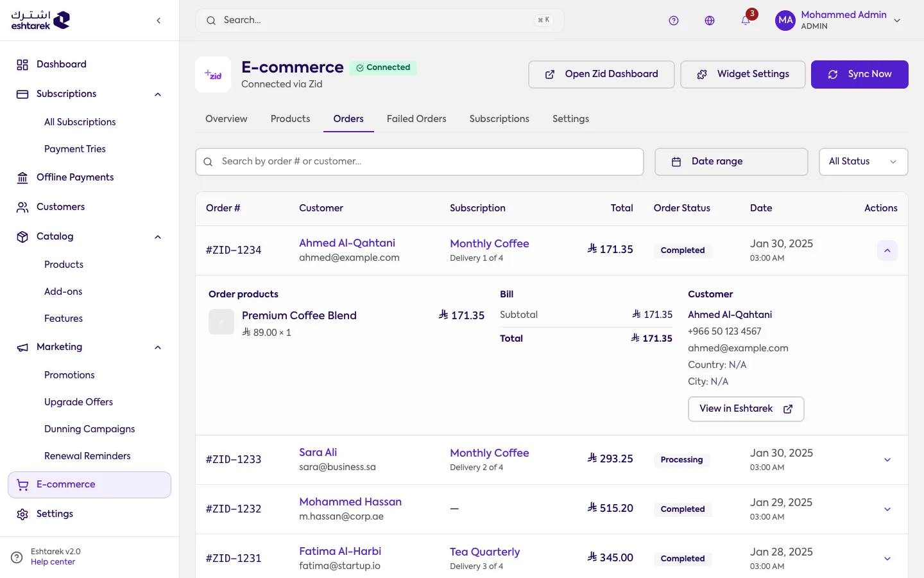Click the help icon beside Eshtarek v2.0
924x578 pixels.
point(17,557)
